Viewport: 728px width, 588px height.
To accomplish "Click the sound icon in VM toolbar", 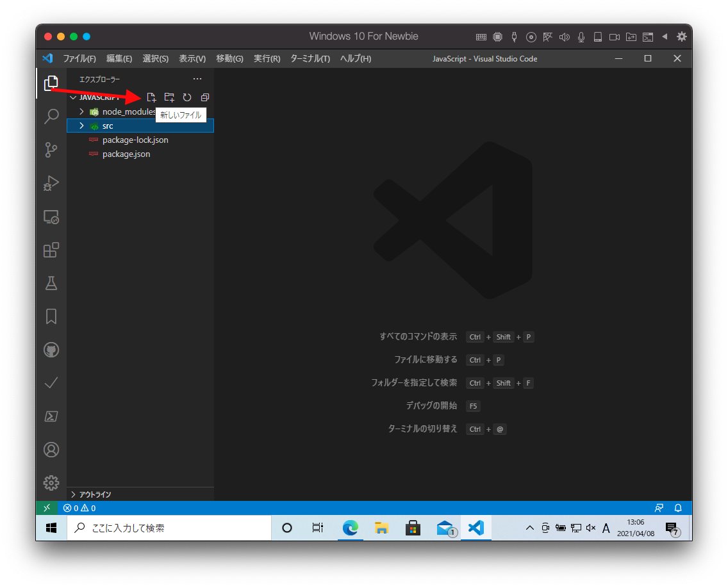I will coord(564,37).
